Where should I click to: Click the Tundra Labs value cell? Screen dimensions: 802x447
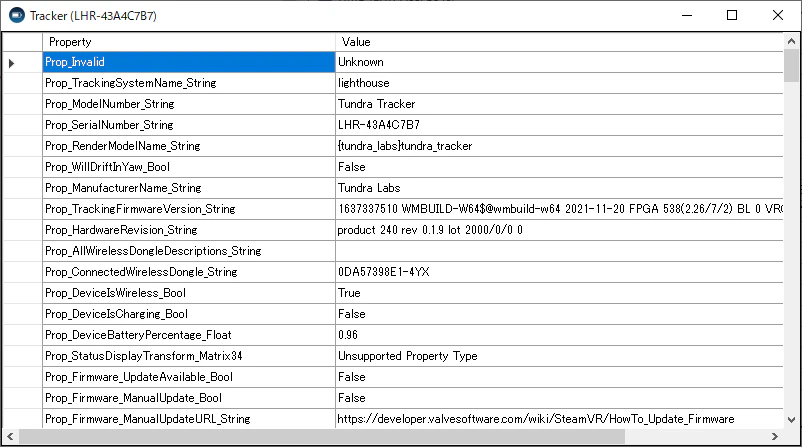click(559, 188)
